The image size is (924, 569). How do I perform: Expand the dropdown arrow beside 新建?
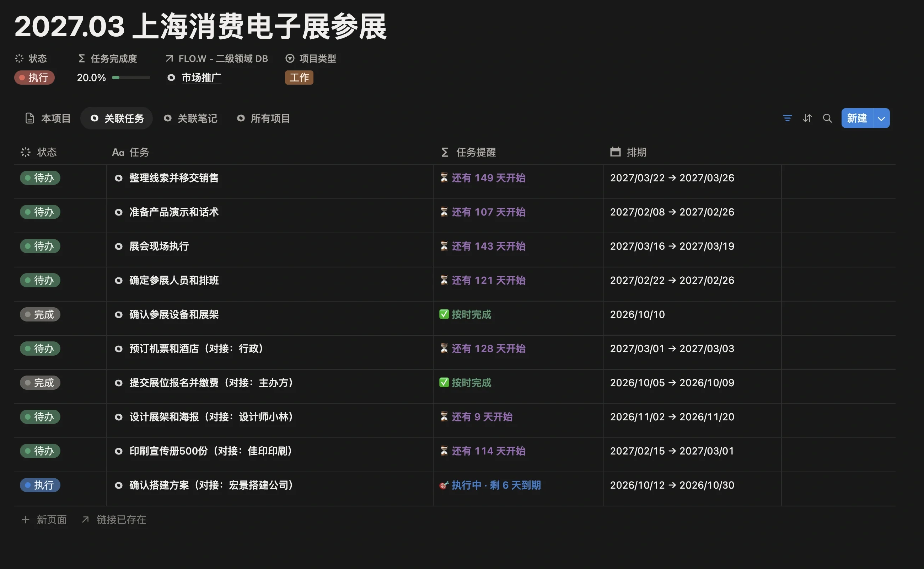[x=881, y=118]
